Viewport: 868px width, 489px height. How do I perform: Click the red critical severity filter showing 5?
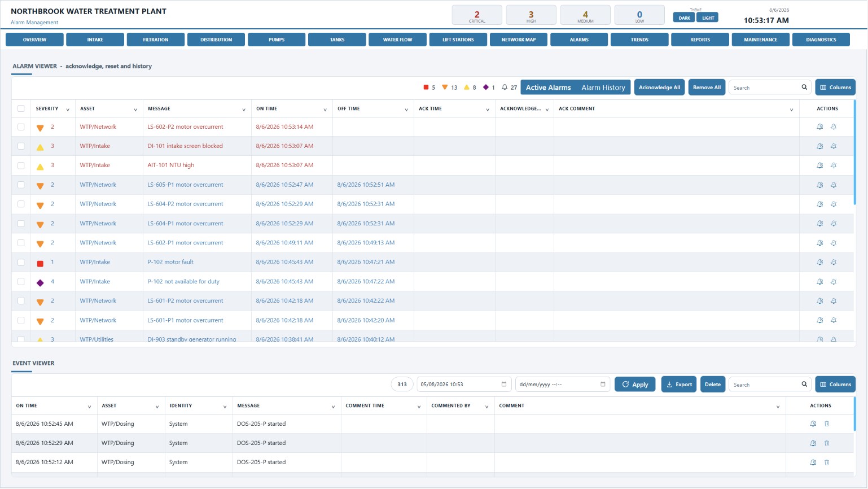pos(429,88)
